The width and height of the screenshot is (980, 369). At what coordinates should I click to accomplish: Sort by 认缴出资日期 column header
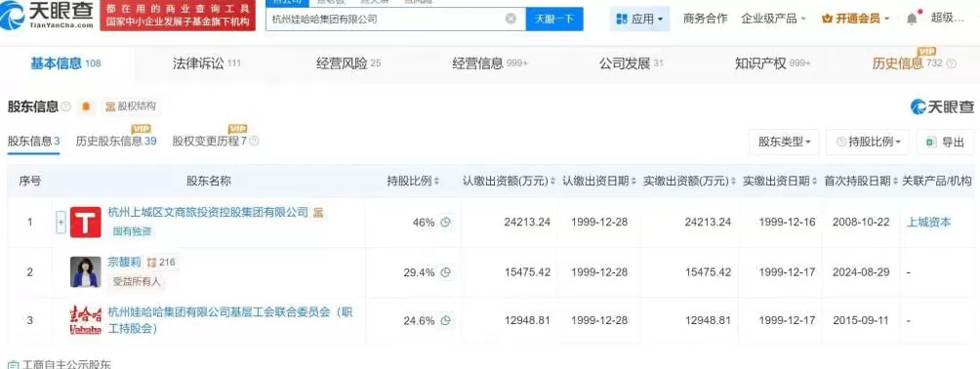tap(599, 181)
